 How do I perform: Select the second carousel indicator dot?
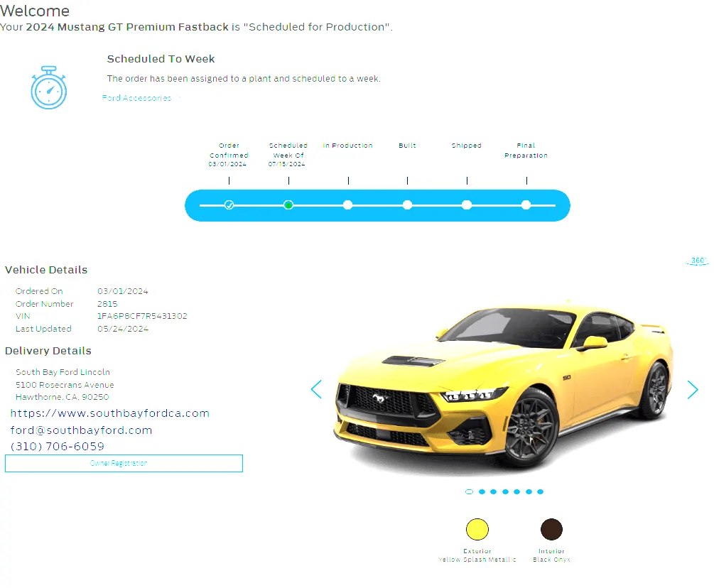(x=482, y=491)
